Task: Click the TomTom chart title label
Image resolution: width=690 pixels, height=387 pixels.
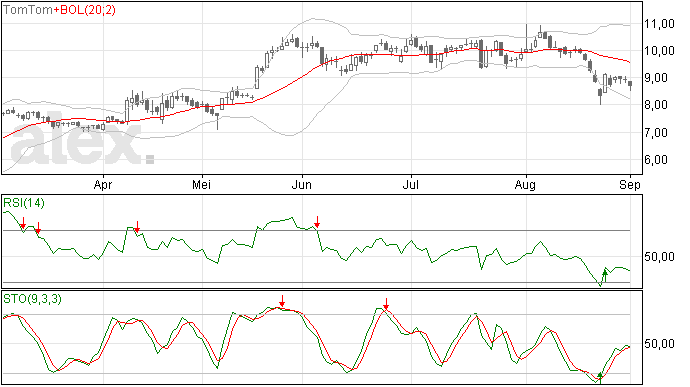Action: [28, 10]
